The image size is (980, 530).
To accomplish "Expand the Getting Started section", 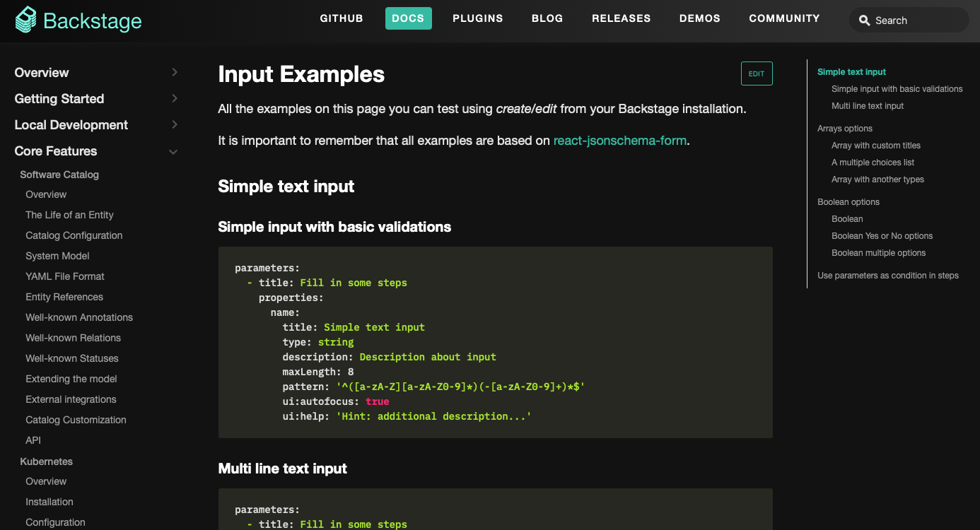I will click(175, 98).
